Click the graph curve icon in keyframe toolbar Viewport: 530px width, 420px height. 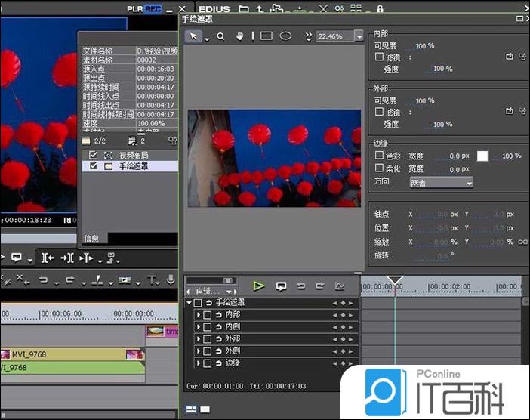pos(340,286)
